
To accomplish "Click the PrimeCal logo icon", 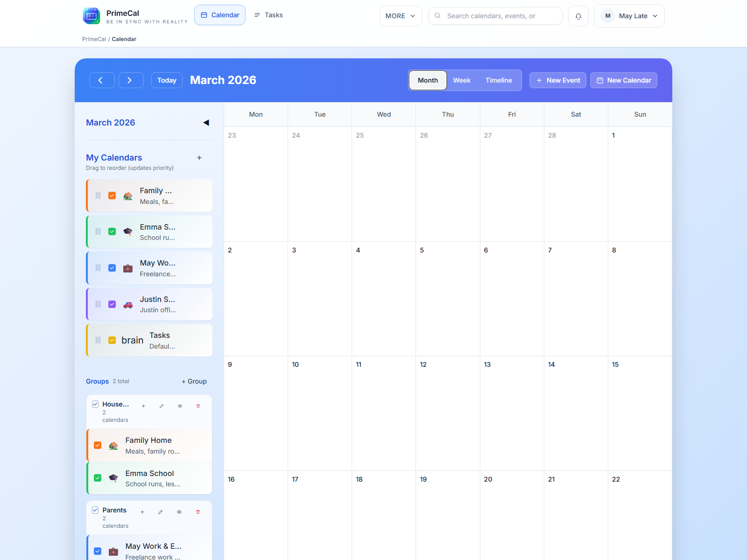I will click(x=92, y=15).
